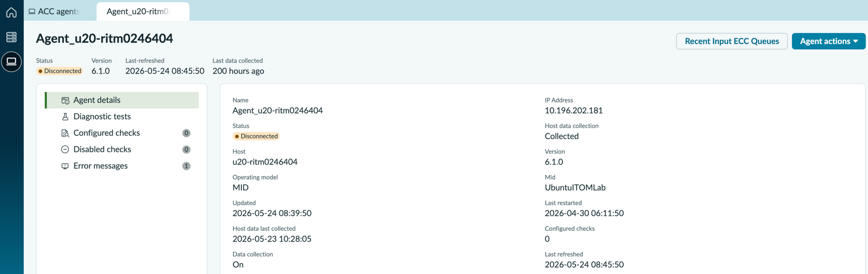Click the Configured checks count badge 0

pos(186,133)
